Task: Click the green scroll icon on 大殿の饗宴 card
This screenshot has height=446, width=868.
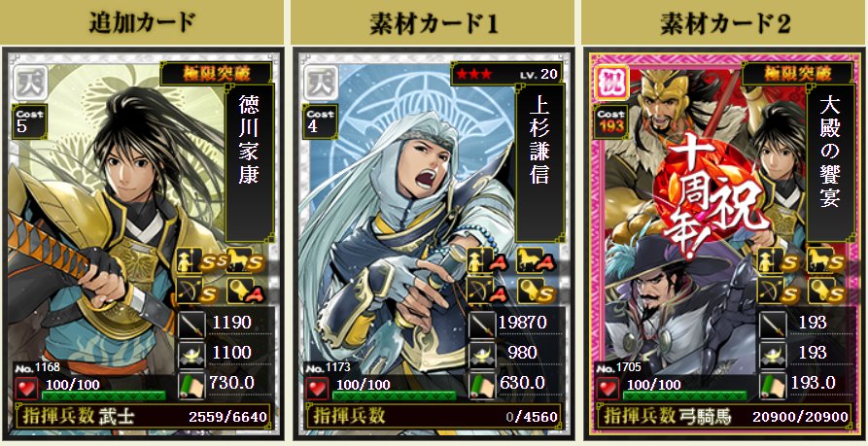Action: tap(772, 386)
